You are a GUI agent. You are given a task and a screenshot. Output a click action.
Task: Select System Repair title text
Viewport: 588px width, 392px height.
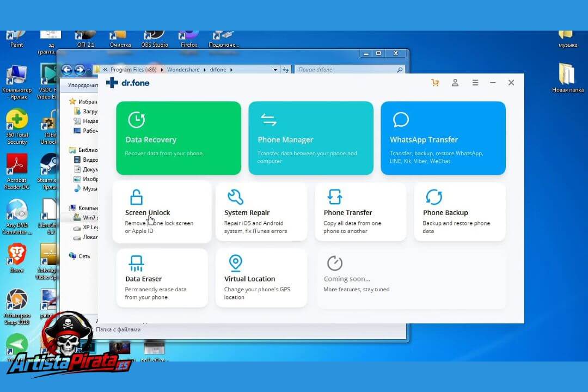[247, 213]
